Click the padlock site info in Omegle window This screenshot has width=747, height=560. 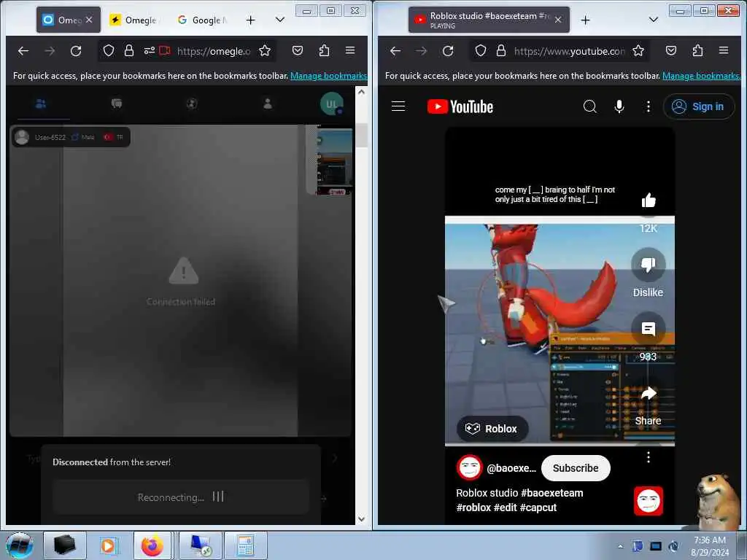128,51
